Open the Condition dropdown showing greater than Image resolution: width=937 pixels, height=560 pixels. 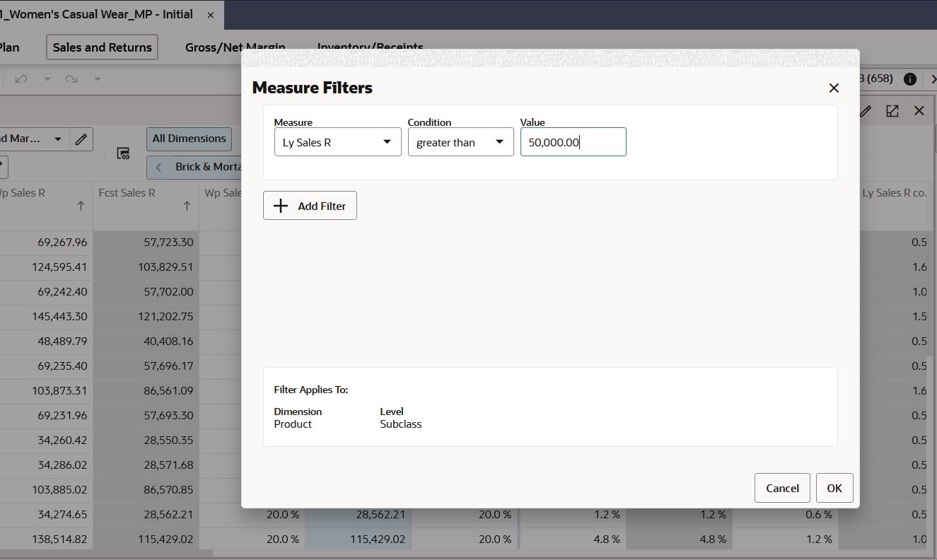tap(460, 142)
